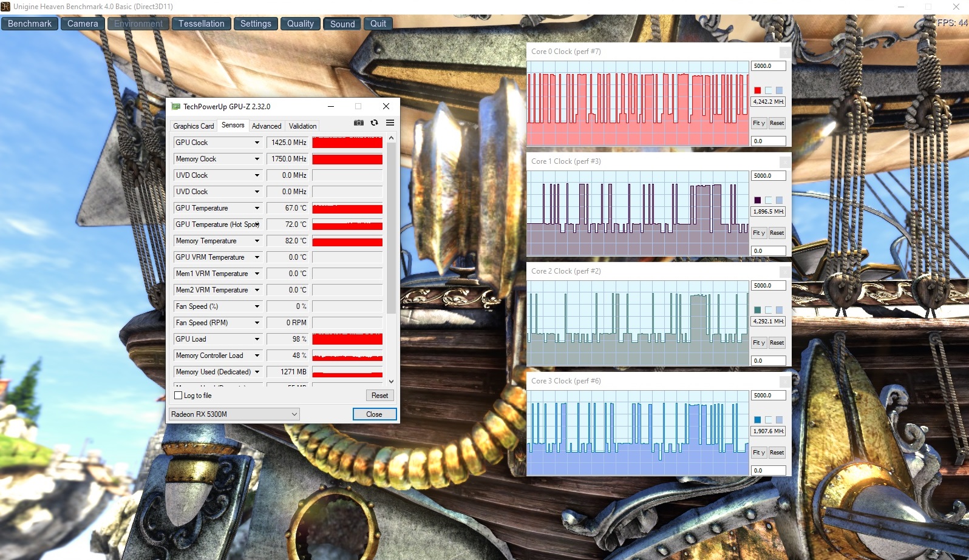969x560 pixels.
Task: Expand the Fan Speed (%) dropdown
Action: (x=257, y=306)
